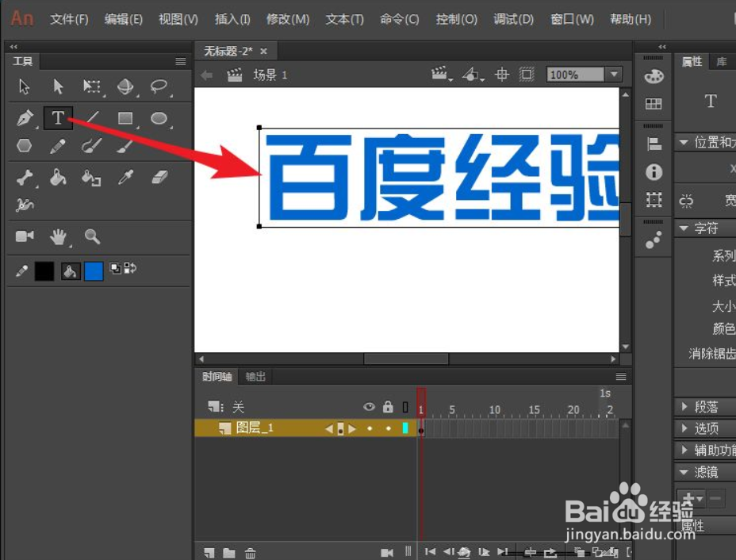Toggle 图层_1 visibility dot
The width and height of the screenshot is (736, 560).
click(x=370, y=428)
